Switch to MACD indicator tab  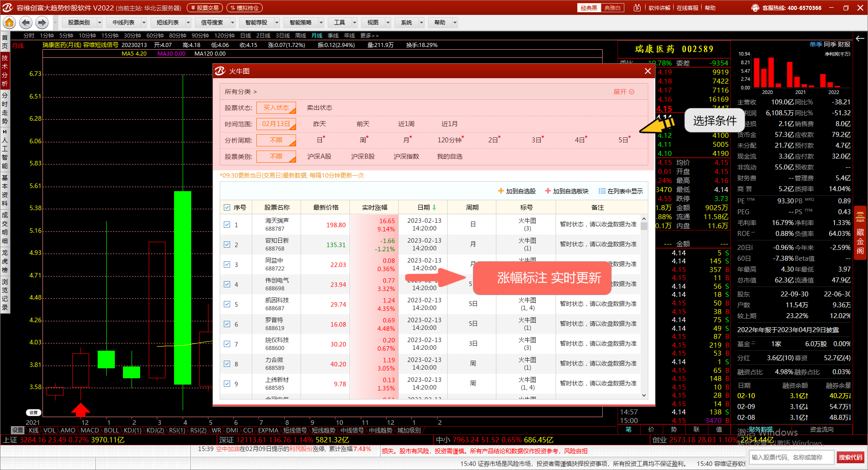click(90, 430)
